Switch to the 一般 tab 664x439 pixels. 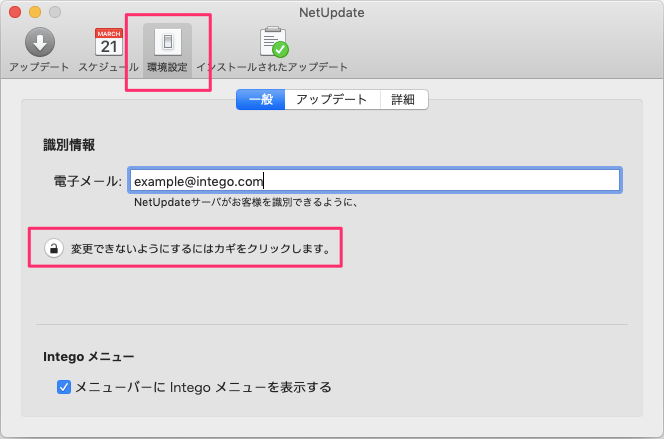click(260, 99)
